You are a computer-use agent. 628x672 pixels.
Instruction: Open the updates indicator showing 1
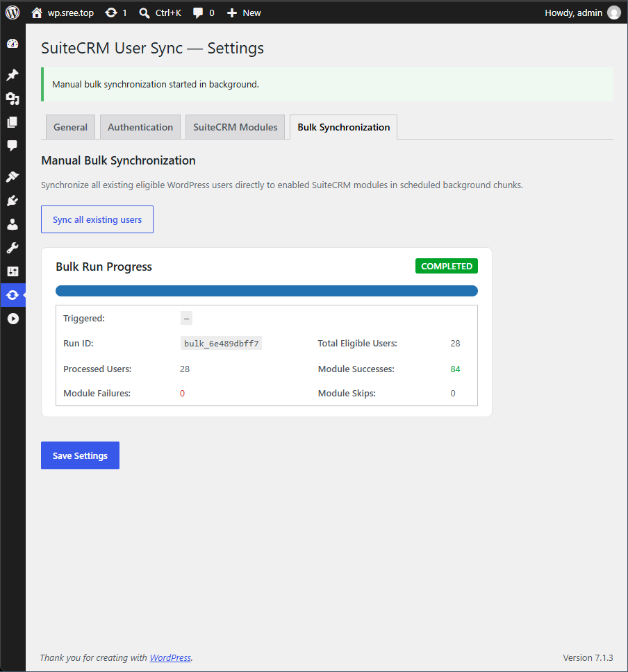click(116, 13)
